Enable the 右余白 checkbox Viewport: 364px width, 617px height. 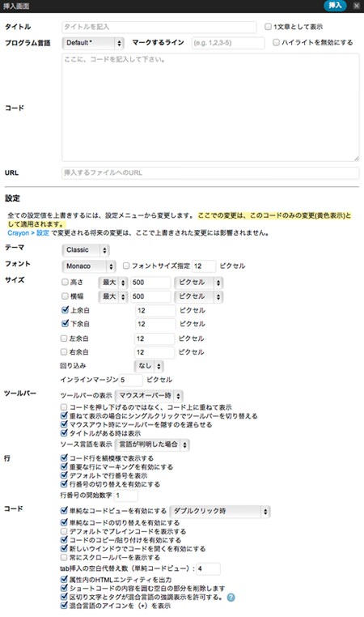tap(64, 352)
